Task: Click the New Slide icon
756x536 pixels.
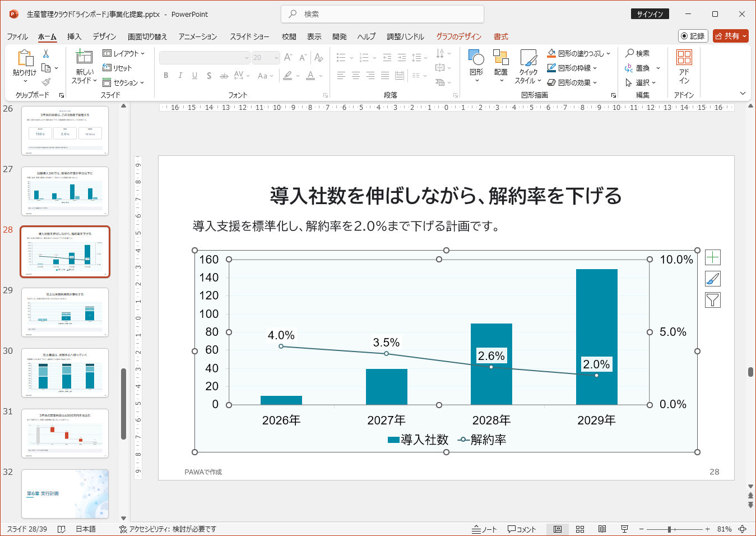Action: point(84,57)
